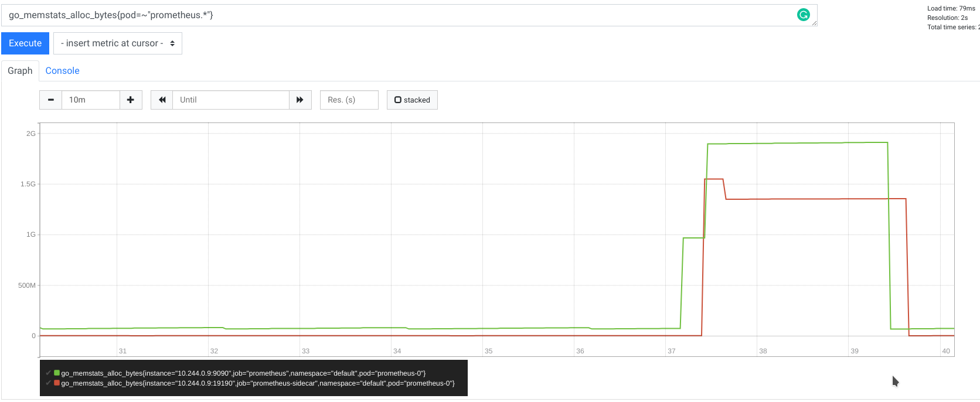Open the insert metric at cursor dropdown
The height and width of the screenshot is (402, 980).
[x=118, y=43]
